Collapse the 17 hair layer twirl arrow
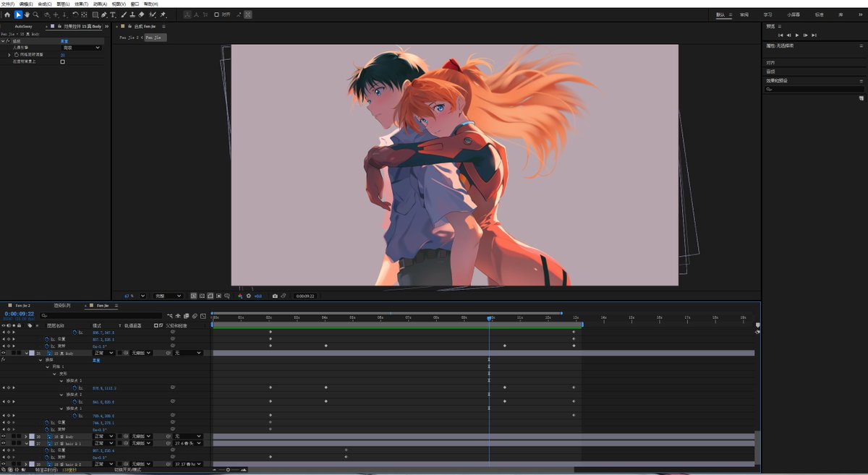868x475 pixels. (27, 443)
